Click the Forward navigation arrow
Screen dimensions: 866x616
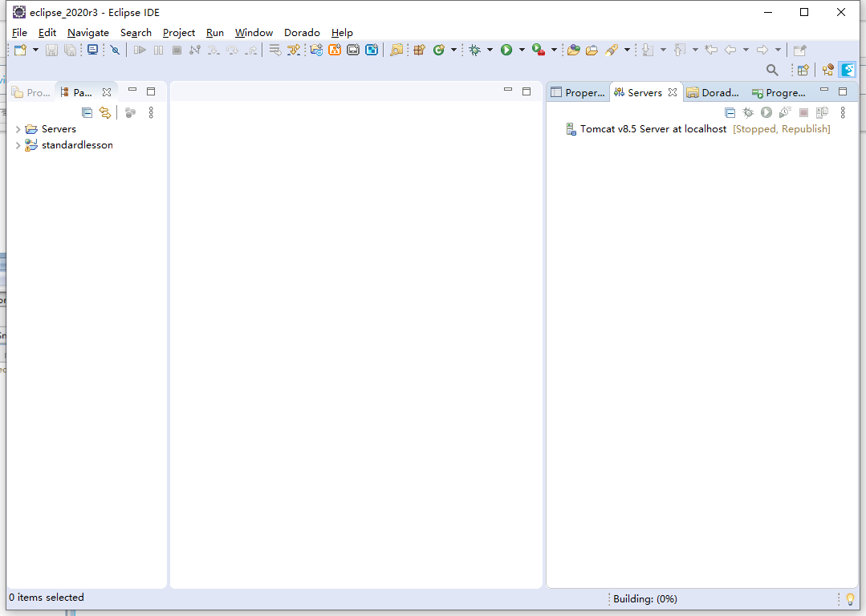pyautogui.click(x=762, y=51)
